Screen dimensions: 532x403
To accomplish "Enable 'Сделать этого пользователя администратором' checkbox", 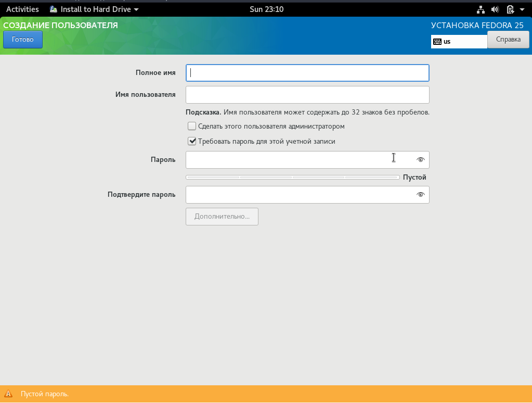I will pyautogui.click(x=192, y=126).
